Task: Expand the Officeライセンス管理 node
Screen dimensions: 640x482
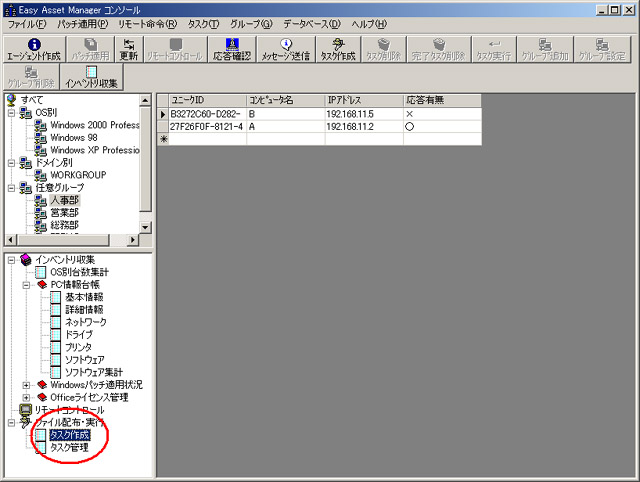Action: coord(27,398)
